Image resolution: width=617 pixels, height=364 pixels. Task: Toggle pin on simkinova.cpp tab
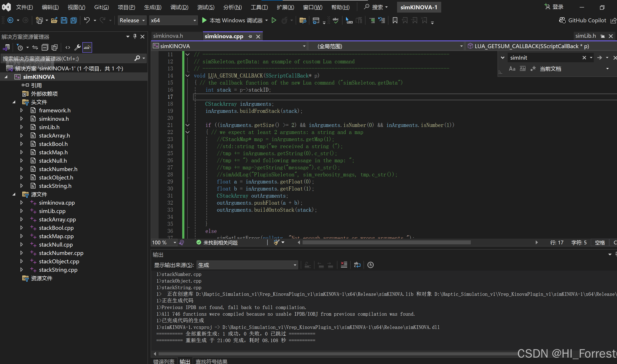(250, 36)
